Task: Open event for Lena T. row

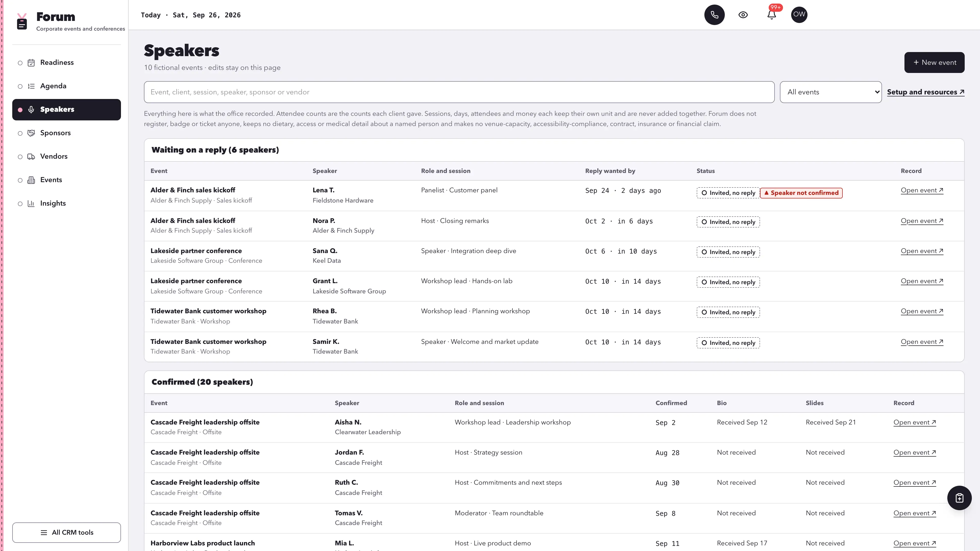Action: coord(922,190)
